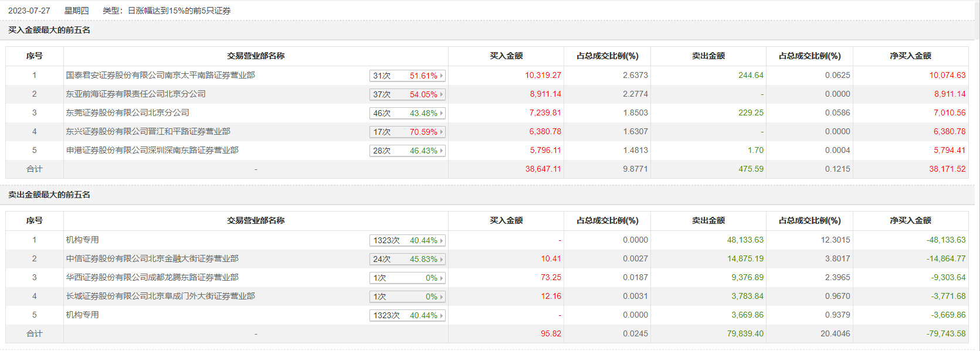Open 长城证券北京阜成门外大街证券营业部 link
The image size is (980, 351).
tap(160, 296)
